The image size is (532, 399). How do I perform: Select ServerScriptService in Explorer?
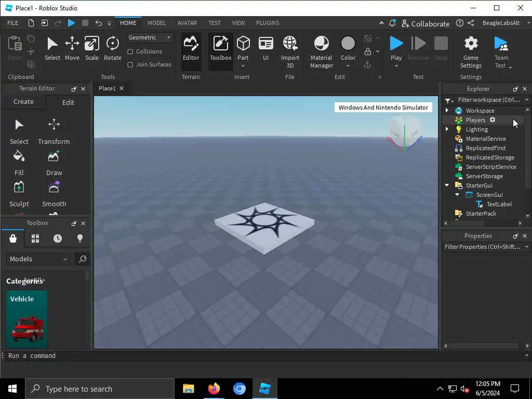(x=490, y=167)
